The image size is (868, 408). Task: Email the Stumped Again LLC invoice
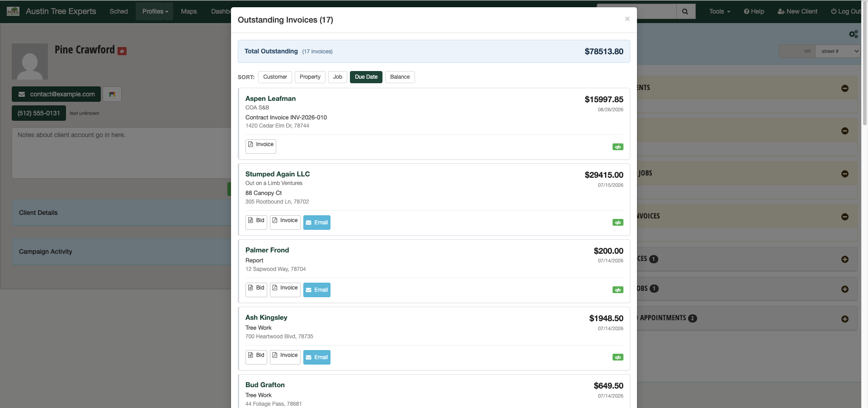pos(317,223)
